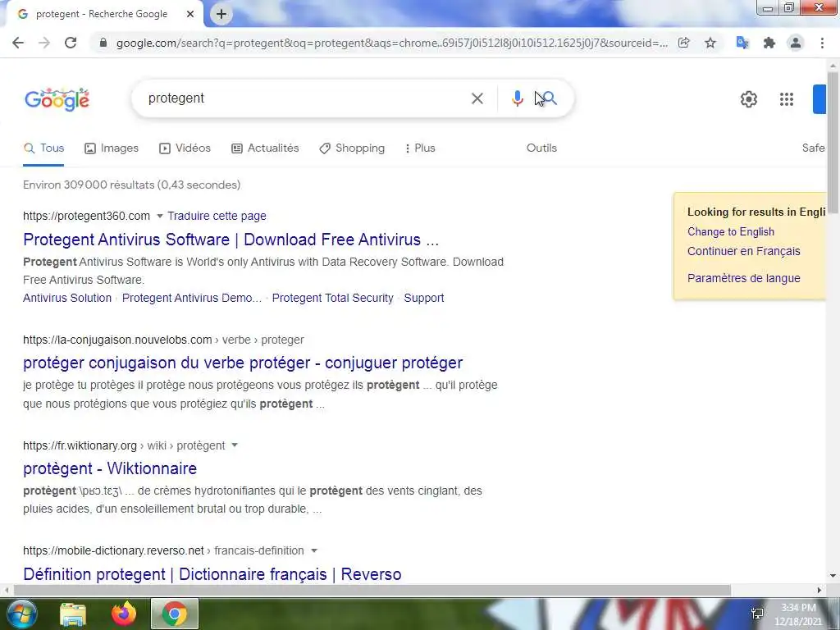840x630 pixels.
Task: Open File Explorer from the taskbar
Action: pyautogui.click(x=73, y=614)
